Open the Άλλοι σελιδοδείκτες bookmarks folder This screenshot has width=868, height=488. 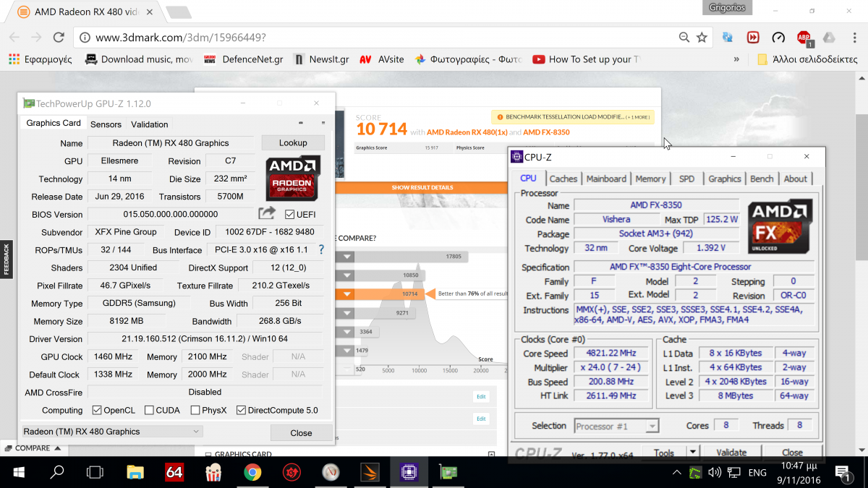807,59
